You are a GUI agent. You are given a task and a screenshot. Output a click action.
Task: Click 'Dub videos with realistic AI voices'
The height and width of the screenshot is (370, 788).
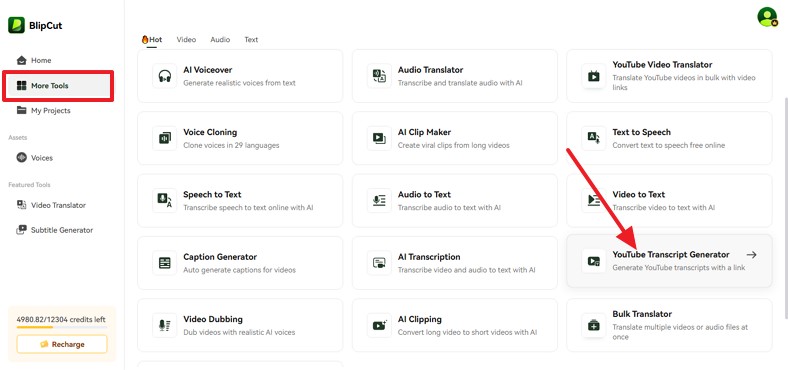[239, 332]
